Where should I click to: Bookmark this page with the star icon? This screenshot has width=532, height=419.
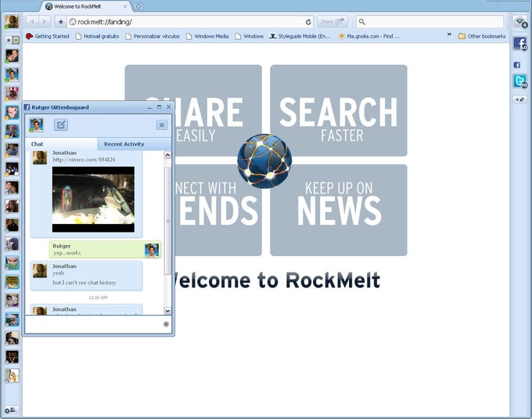tap(61, 22)
